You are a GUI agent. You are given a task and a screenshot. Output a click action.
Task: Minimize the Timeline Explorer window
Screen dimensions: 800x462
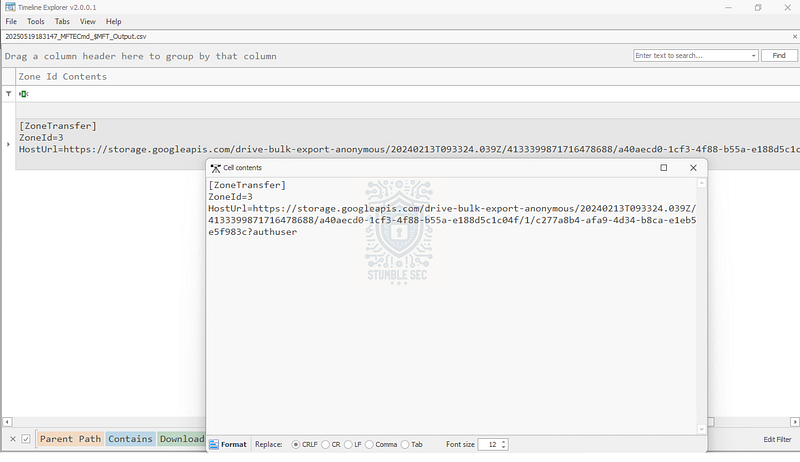tap(729, 8)
